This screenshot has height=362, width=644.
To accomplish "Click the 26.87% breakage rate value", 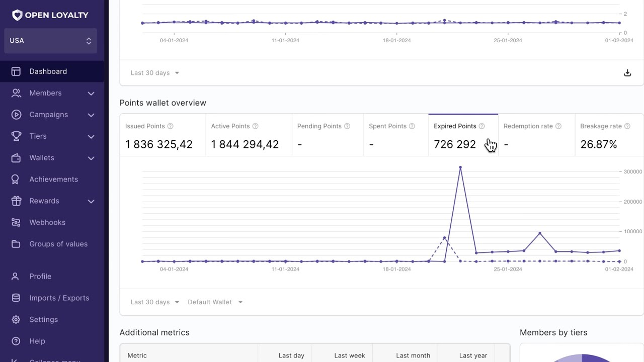I will [599, 145].
